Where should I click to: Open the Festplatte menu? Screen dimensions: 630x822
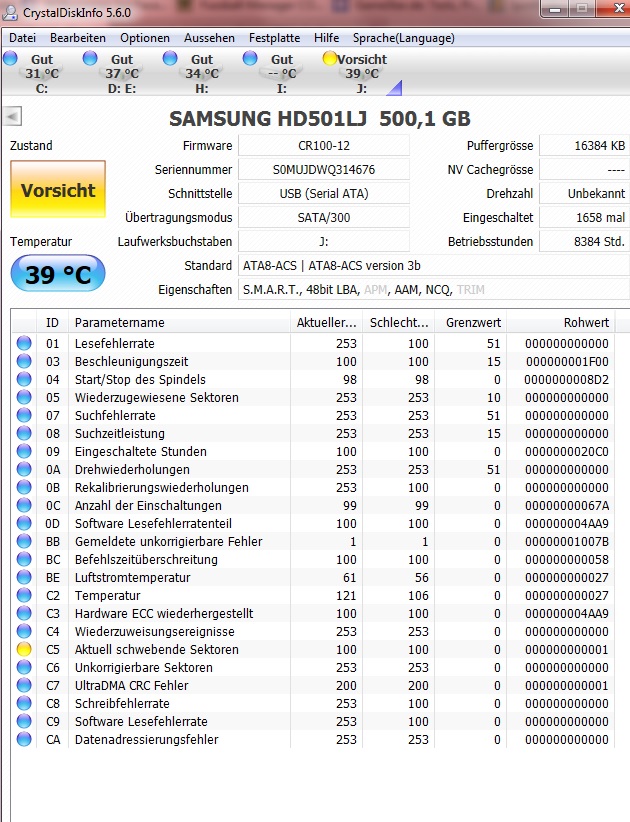pyautogui.click(x=274, y=38)
